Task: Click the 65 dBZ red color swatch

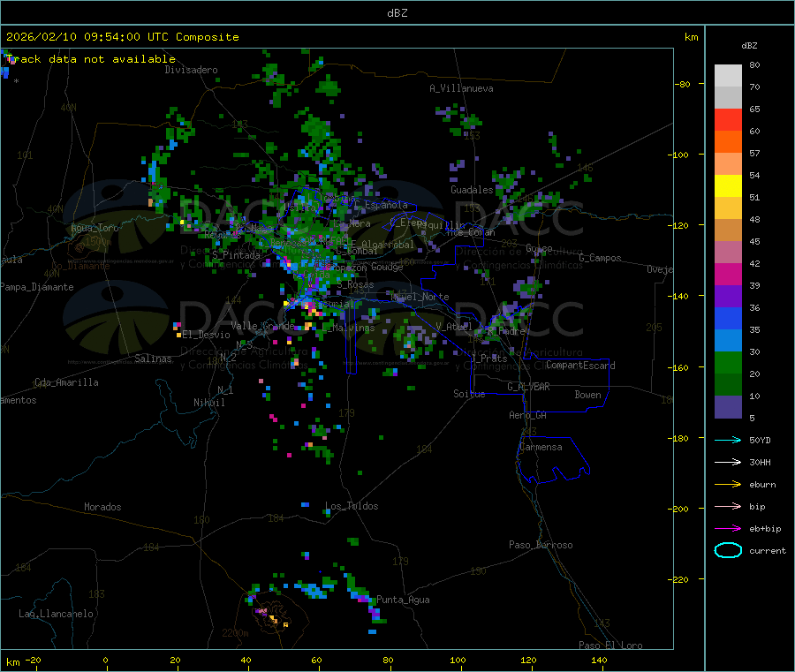Action: (728, 119)
